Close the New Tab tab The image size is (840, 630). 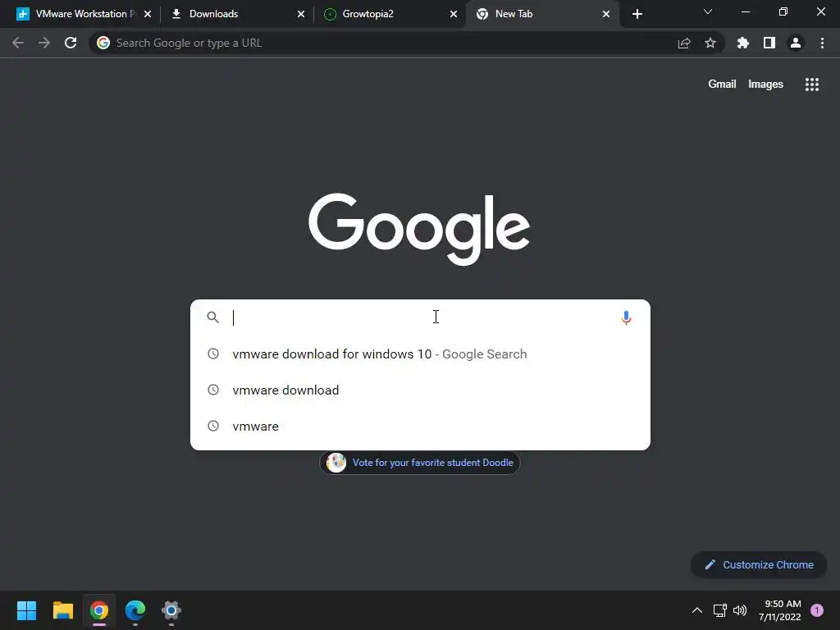click(606, 14)
